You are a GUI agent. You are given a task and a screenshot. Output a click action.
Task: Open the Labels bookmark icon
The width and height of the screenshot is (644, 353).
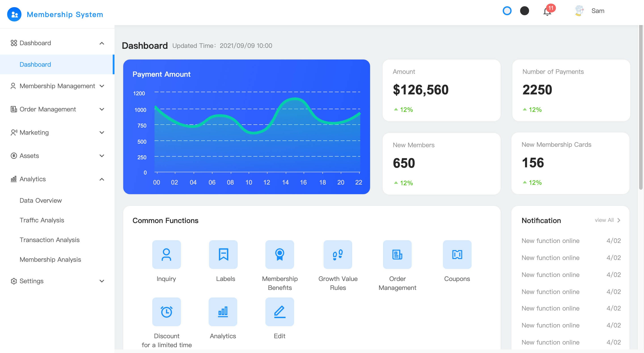223,254
